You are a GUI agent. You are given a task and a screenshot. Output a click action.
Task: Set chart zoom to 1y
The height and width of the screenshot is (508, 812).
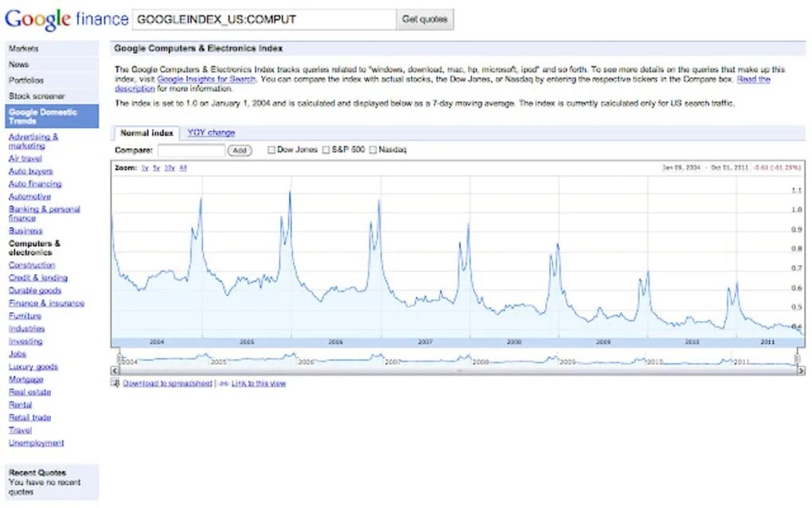[x=145, y=168]
